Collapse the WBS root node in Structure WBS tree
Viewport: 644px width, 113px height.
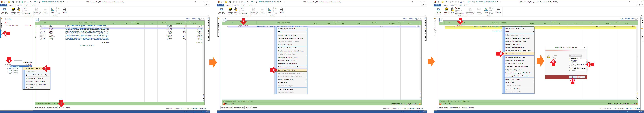point(5,65)
